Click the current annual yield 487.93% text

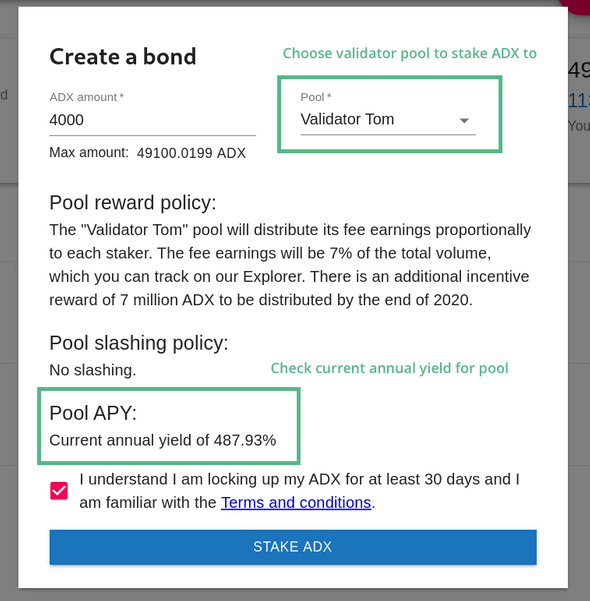pos(163,440)
